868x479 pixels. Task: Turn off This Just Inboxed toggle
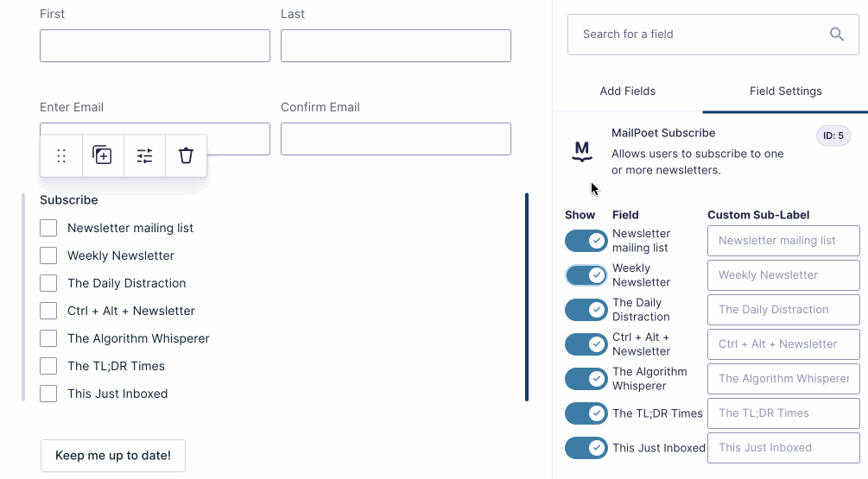(x=586, y=448)
